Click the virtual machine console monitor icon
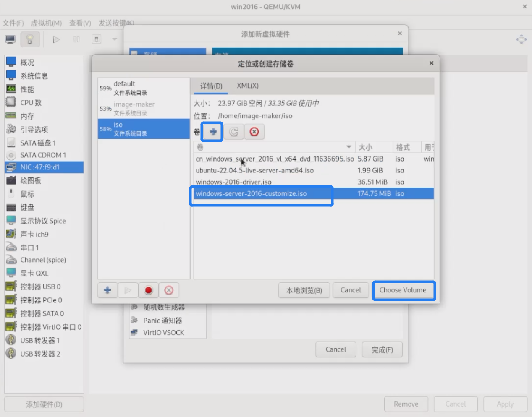Viewport: 532px width, 417px height. click(x=10, y=39)
